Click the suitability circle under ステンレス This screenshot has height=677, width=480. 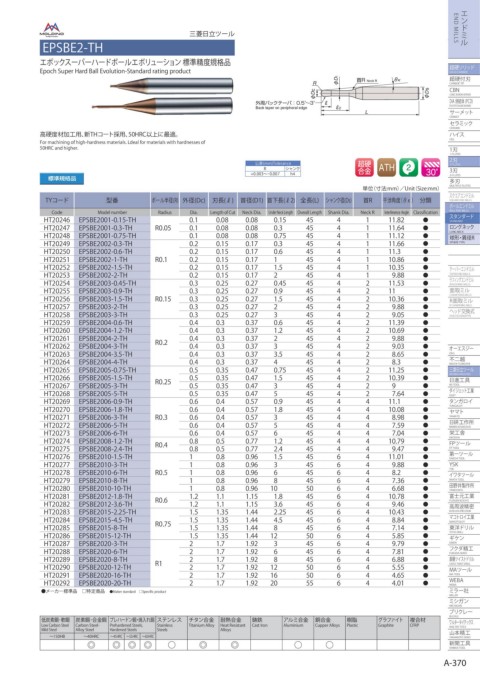[171, 645]
